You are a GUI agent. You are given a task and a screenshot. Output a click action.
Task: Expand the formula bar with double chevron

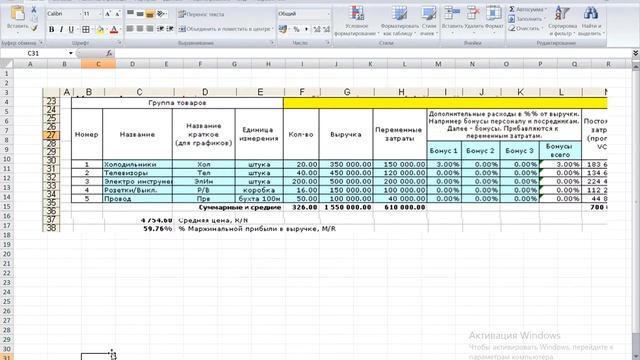pos(635,53)
